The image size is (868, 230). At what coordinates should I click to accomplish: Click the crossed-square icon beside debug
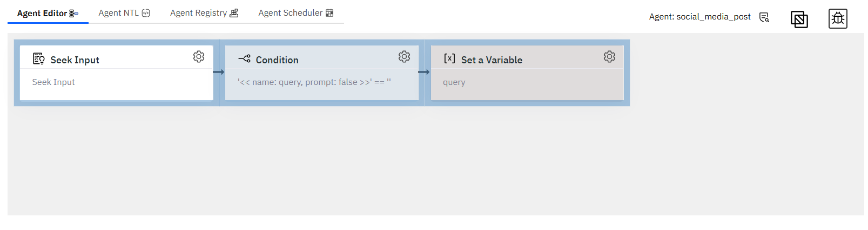[x=799, y=19]
